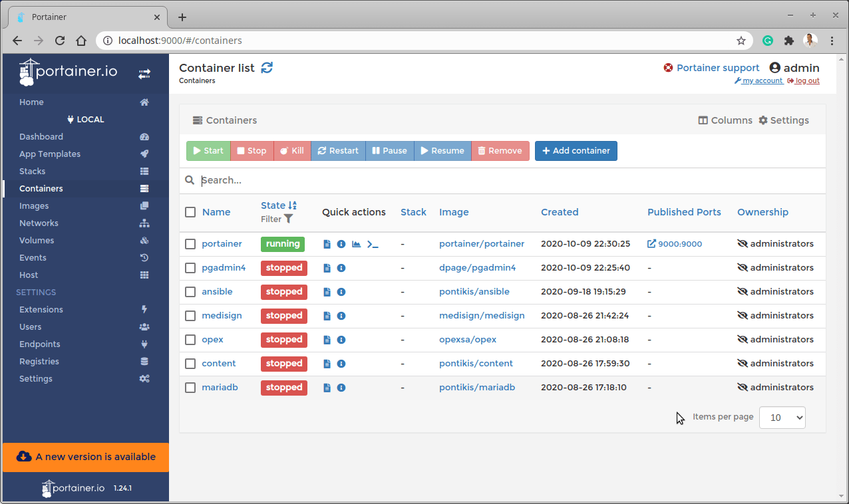
Task: Open logs icon for ansible container
Action: pos(327,292)
